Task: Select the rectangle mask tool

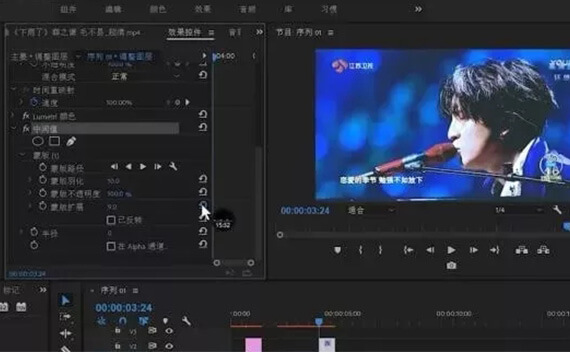Action: tap(55, 141)
